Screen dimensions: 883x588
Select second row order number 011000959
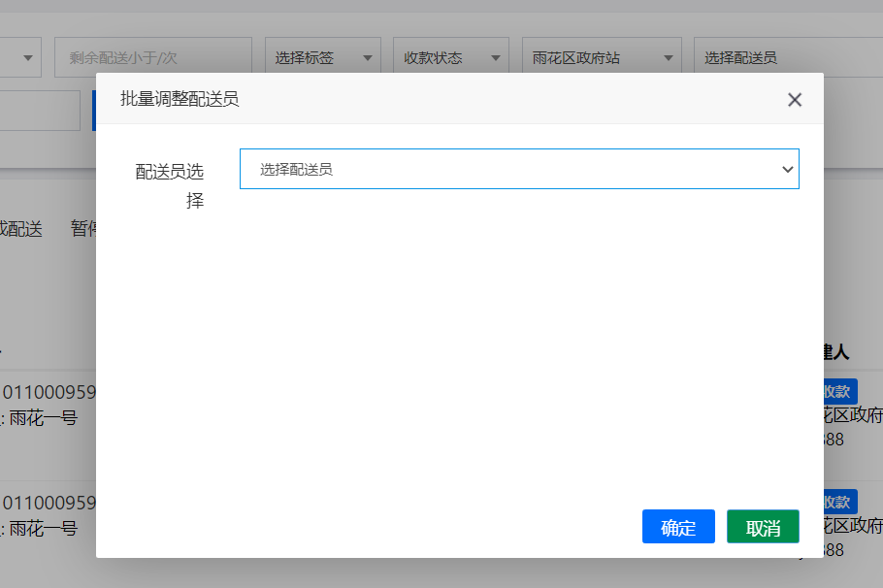(49, 504)
